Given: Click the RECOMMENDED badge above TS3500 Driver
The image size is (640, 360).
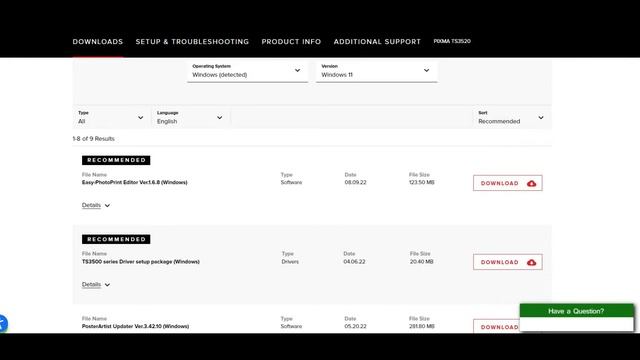Looking at the screenshot, I should point(116,239).
